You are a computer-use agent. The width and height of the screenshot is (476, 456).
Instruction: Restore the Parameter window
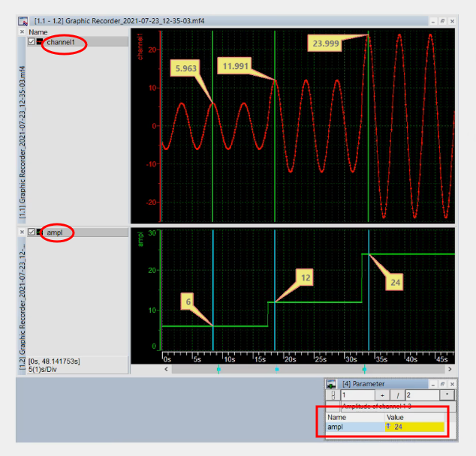(x=442, y=384)
